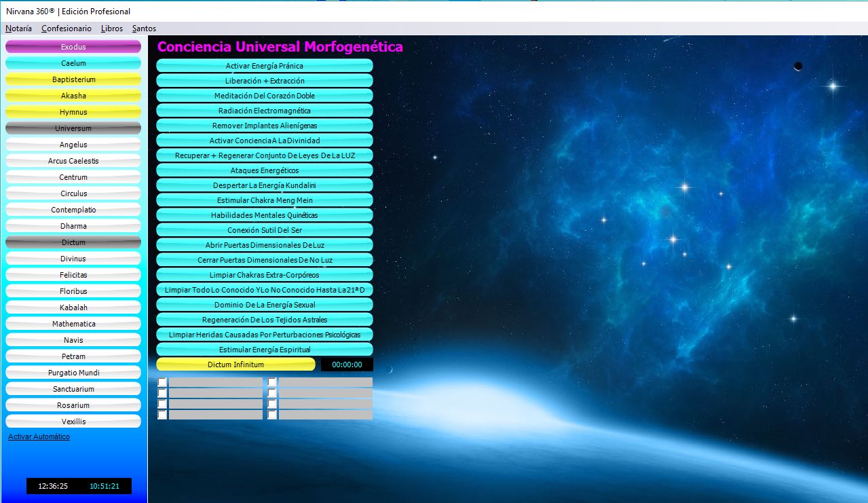Open the Rosarium section
868x503 pixels.
[x=73, y=405]
